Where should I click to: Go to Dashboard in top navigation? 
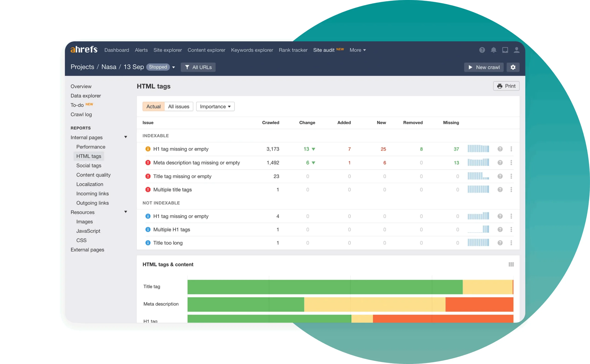[117, 50]
